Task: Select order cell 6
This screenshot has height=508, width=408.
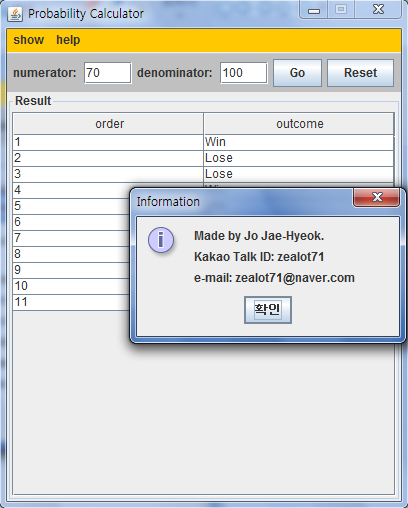Action: [x=72, y=222]
